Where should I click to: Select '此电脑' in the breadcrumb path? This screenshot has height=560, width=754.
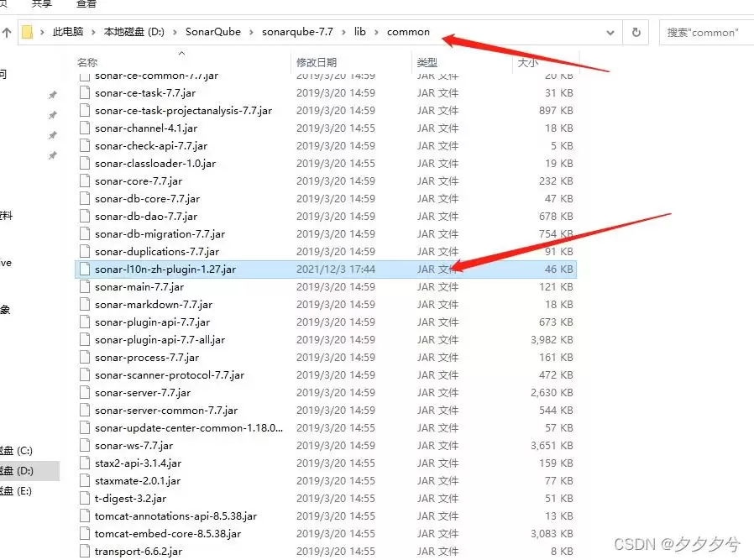pyautogui.click(x=68, y=32)
